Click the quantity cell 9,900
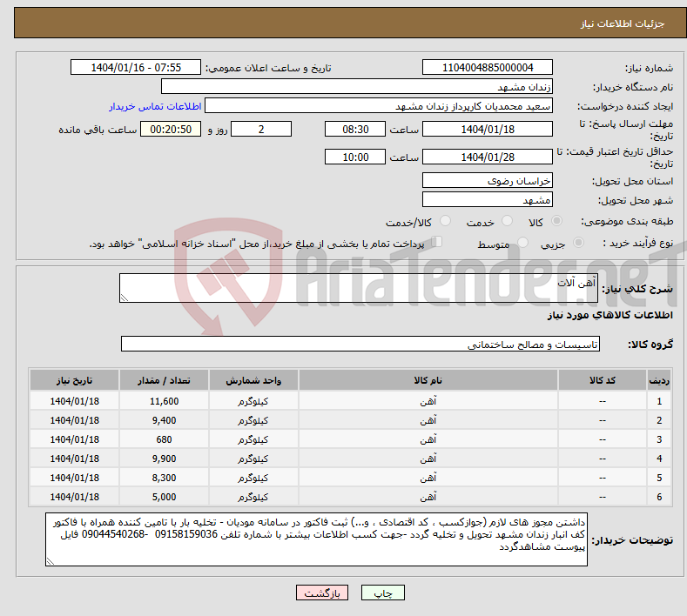Image resolution: width=687 pixels, height=616 pixels. (164, 459)
